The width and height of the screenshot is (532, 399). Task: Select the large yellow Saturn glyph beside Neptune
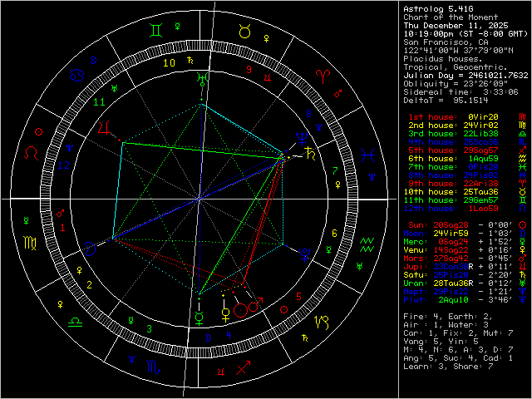[x=311, y=153]
